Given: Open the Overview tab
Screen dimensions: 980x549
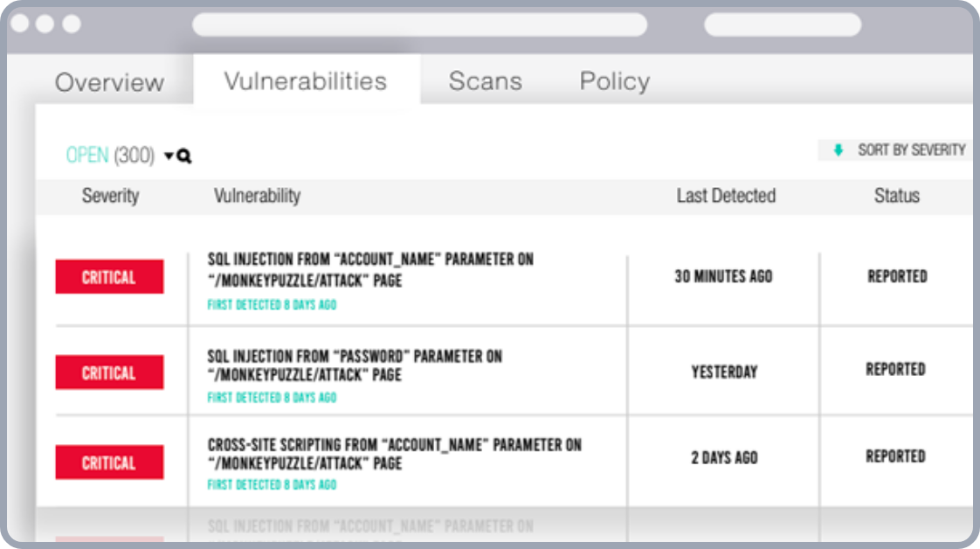Looking at the screenshot, I should [109, 82].
